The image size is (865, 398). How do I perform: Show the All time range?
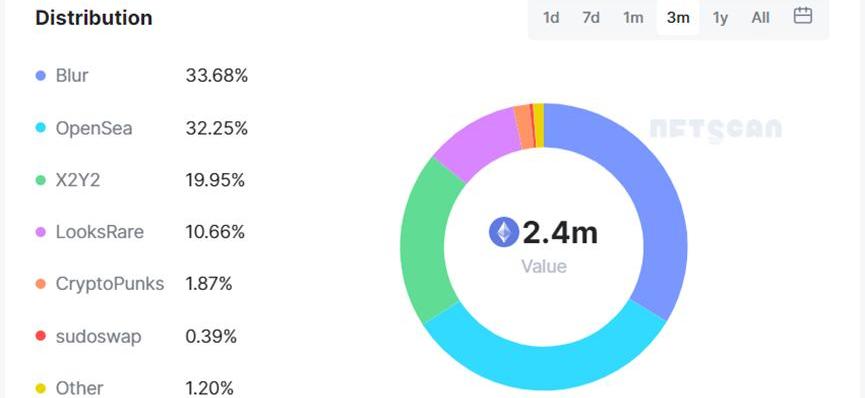760,18
